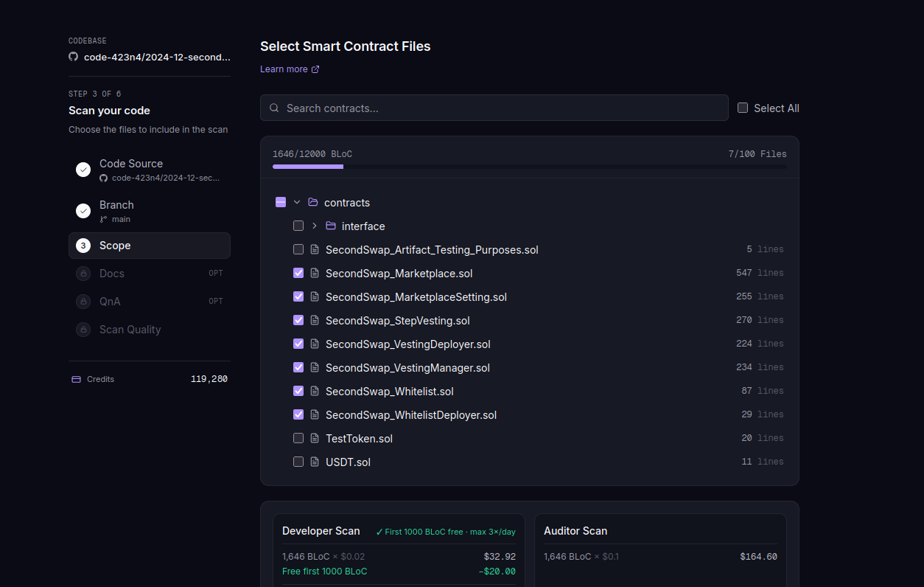Click the USDT.sol file name
Viewport: 924px width, 587px height.
click(x=348, y=462)
